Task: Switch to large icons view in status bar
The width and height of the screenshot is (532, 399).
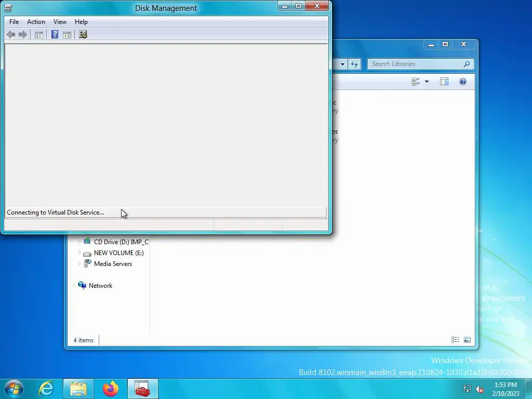Action: click(467, 340)
